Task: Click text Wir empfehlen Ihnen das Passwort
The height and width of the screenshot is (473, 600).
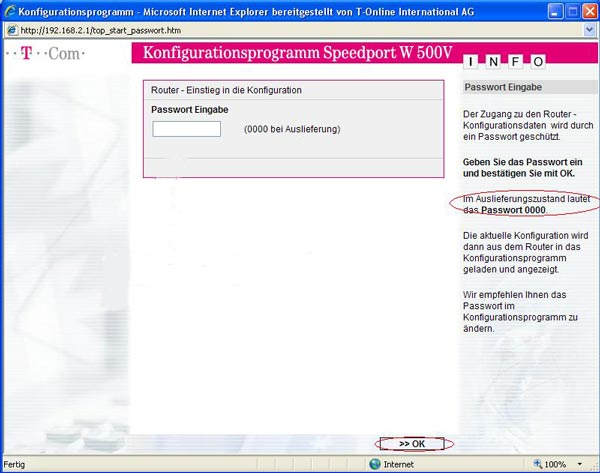Action: 515,300
